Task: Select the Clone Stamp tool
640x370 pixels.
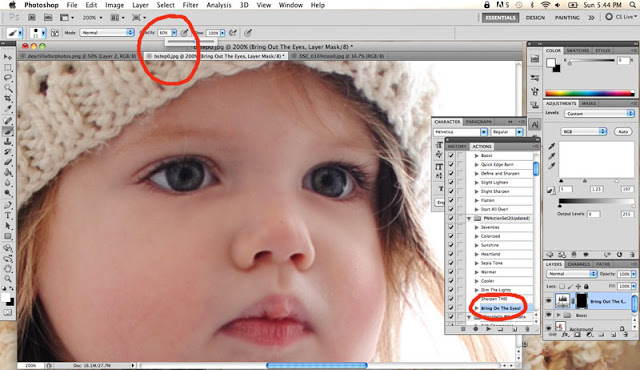Action: pos(8,142)
